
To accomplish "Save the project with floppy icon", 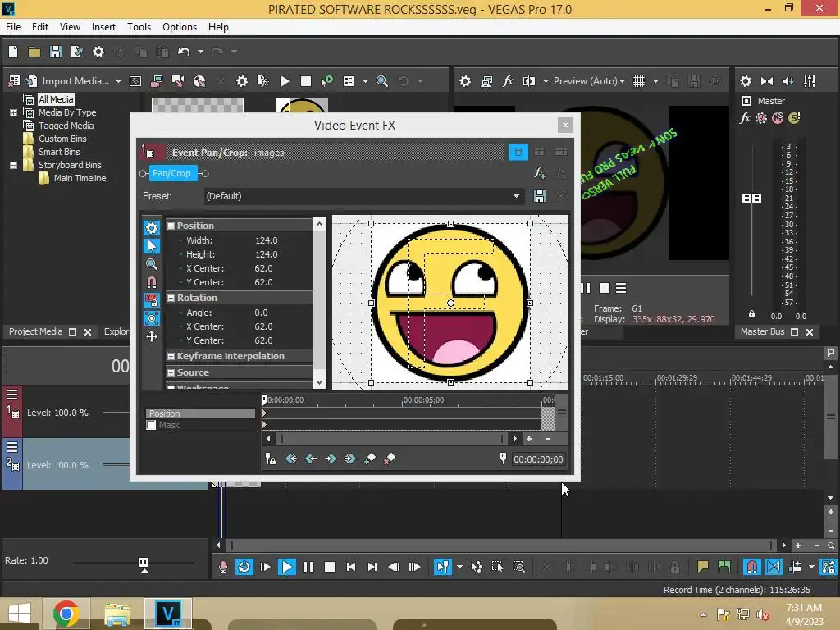I will (x=55, y=52).
